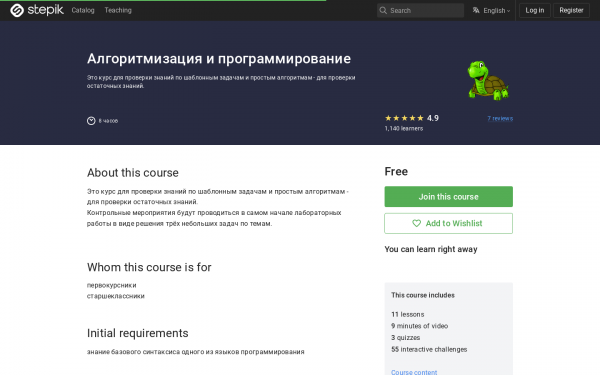Click Join this course button
The height and width of the screenshot is (375, 600).
click(448, 197)
